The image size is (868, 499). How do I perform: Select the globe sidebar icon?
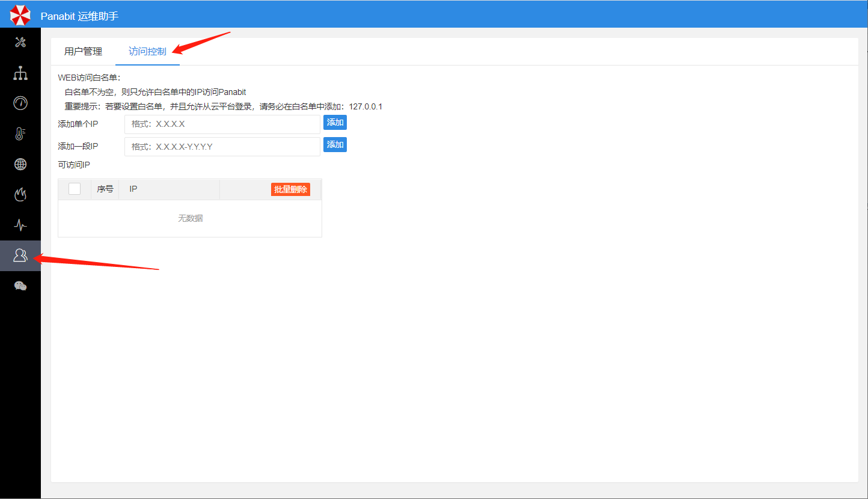(x=20, y=164)
